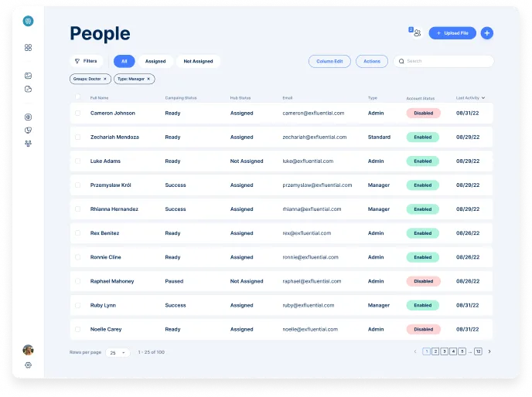Select the Przemysław Król row checkbox
This screenshot has height=397, width=532.
coord(77,185)
